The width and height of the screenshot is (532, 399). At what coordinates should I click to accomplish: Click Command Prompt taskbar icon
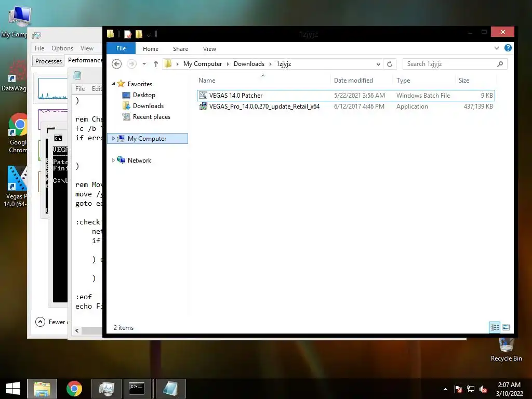point(137,389)
